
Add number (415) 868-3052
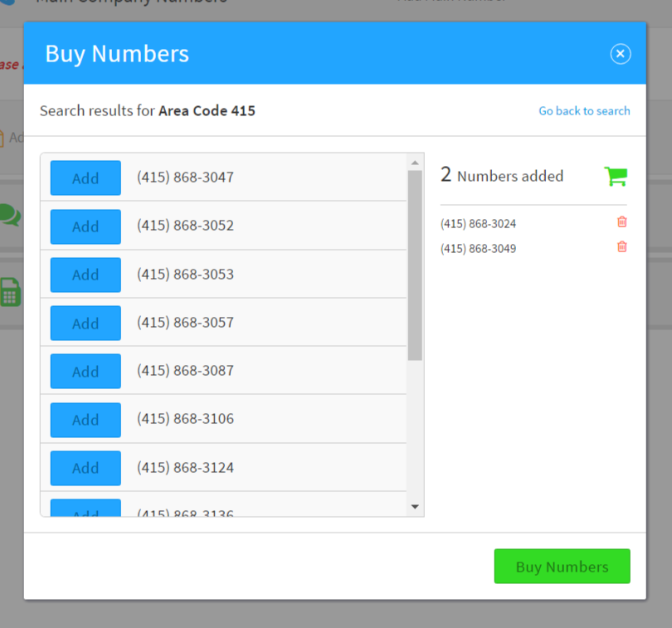85,226
